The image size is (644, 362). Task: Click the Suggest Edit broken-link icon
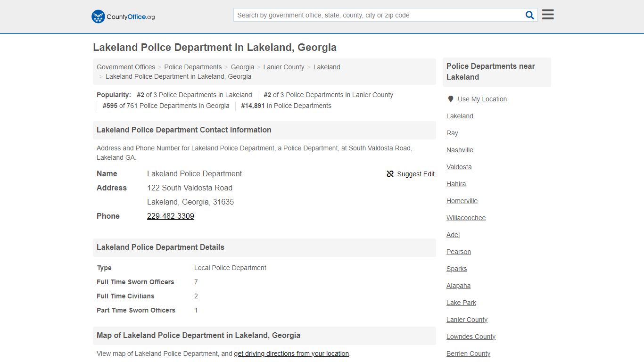[x=390, y=174]
